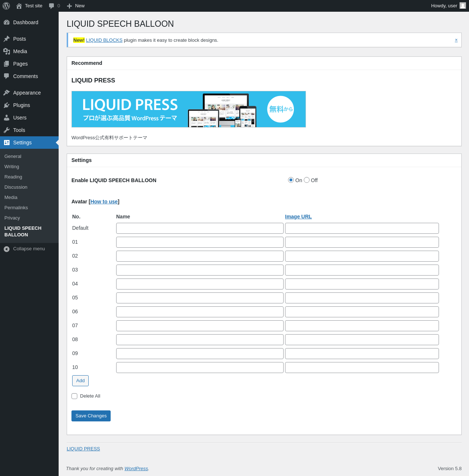Click the Comments bubble icon in sidebar

(x=7, y=76)
